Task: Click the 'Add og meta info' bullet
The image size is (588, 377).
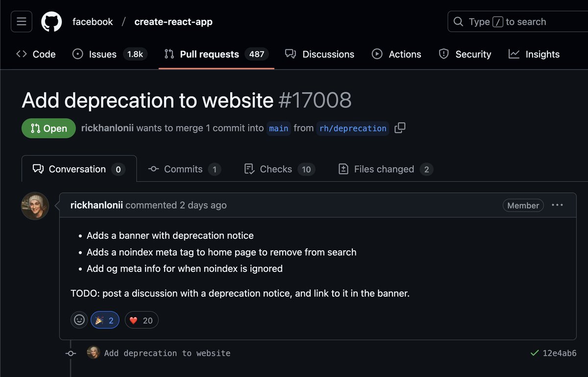Action: tap(185, 268)
